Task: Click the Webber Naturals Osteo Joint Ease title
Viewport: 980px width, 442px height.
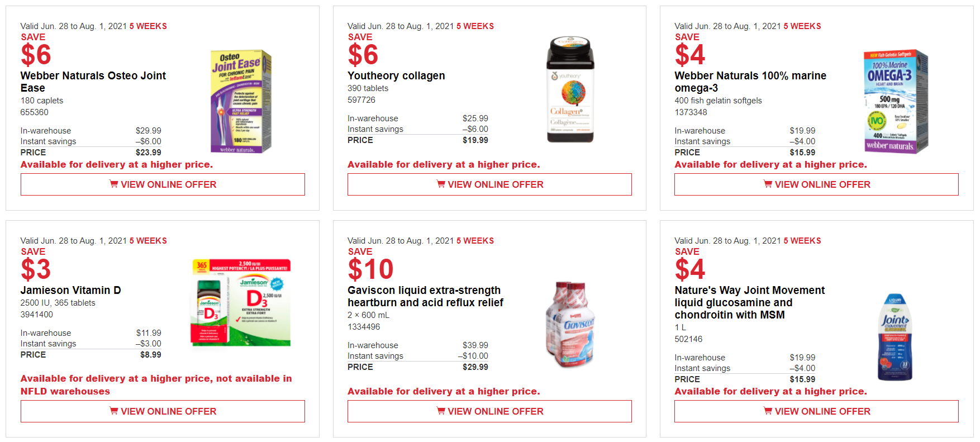Action: pyautogui.click(x=93, y=82)
